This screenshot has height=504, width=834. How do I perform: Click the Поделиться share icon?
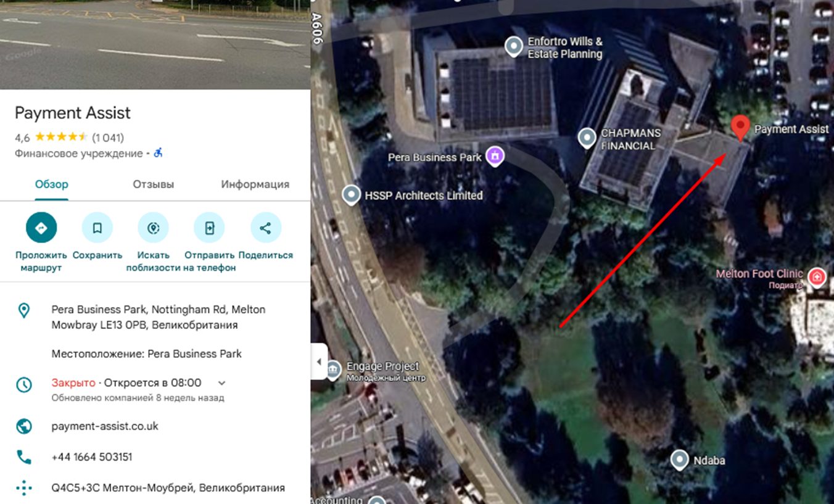[x=266, y=228]
